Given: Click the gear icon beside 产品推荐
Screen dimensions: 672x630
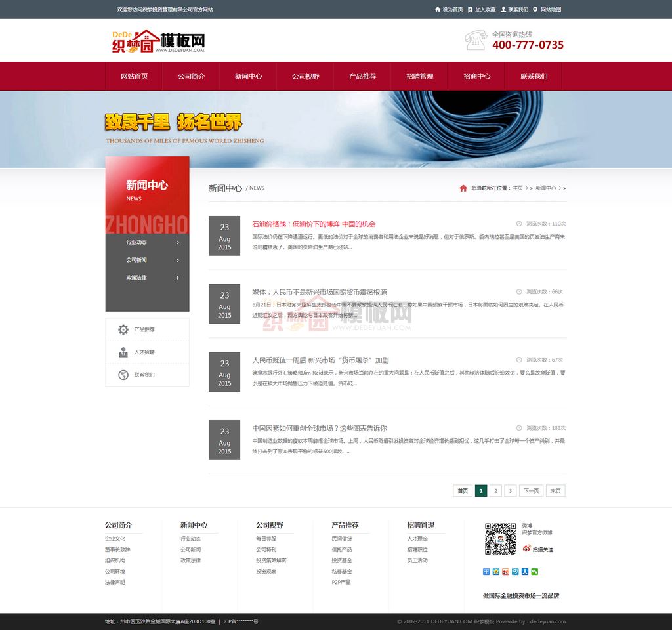Looking at the screenshot, I should tap(123, 329).
